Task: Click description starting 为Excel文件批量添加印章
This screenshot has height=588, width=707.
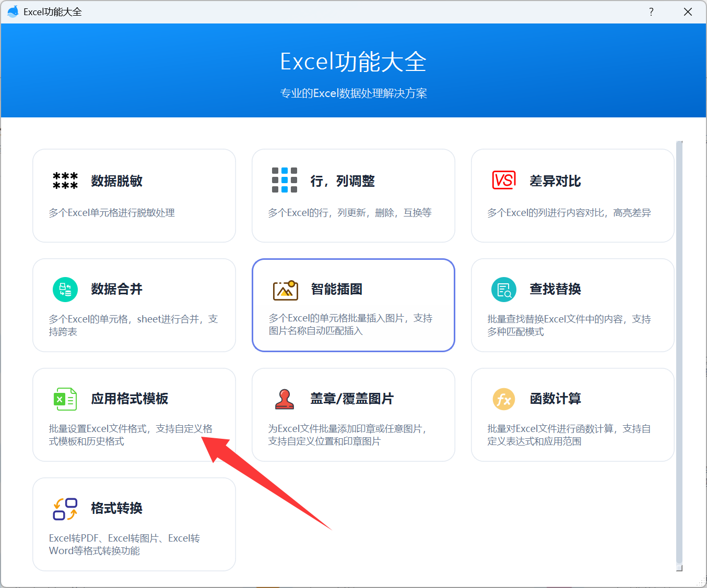Action: [348, 435]
